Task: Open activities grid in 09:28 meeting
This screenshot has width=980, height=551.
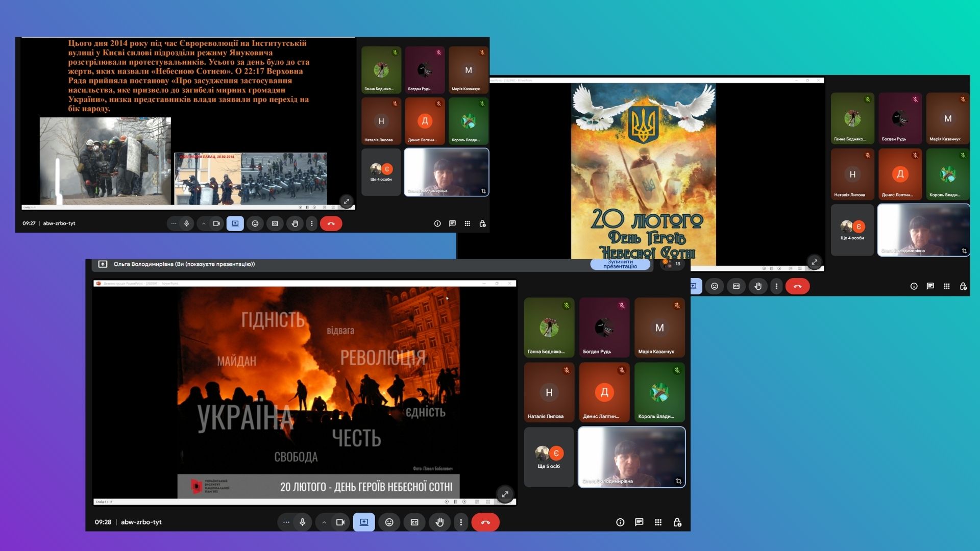Action: [x=658, y=522]
